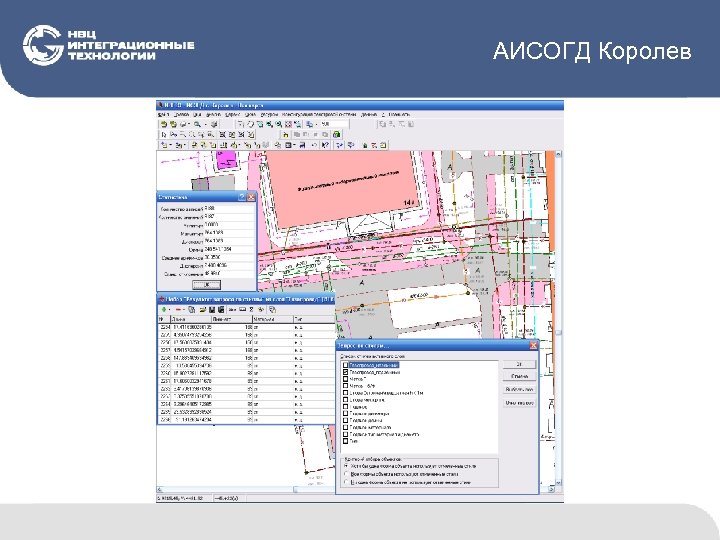The width and height of the screenshot is (720, 540).
Task: Click the first save disk icon in the table window toolbar
Action: (x=212, y=309)
